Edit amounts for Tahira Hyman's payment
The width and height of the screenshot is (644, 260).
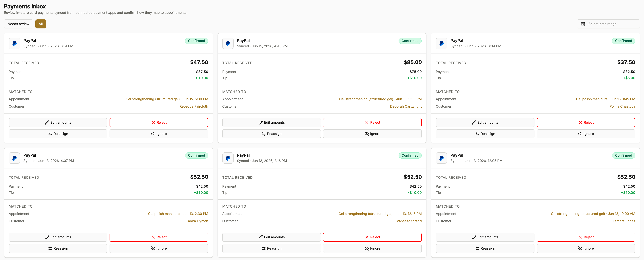(58, 237)
